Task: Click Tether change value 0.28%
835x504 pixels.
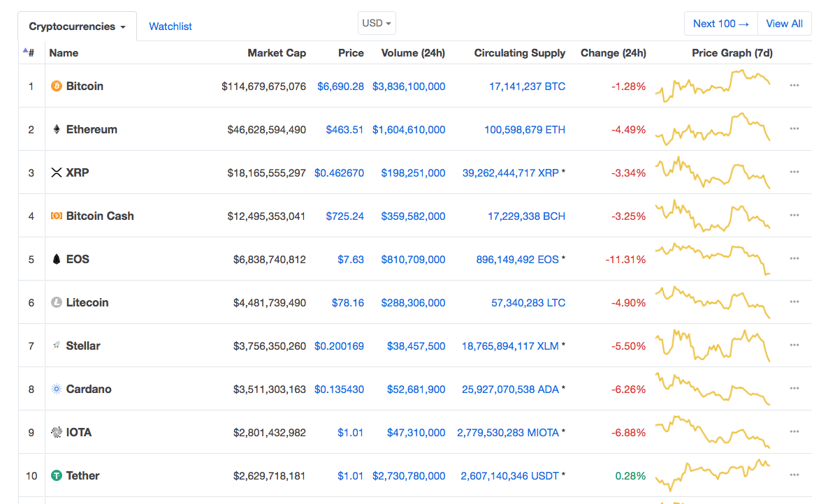Action: point(630,476)
